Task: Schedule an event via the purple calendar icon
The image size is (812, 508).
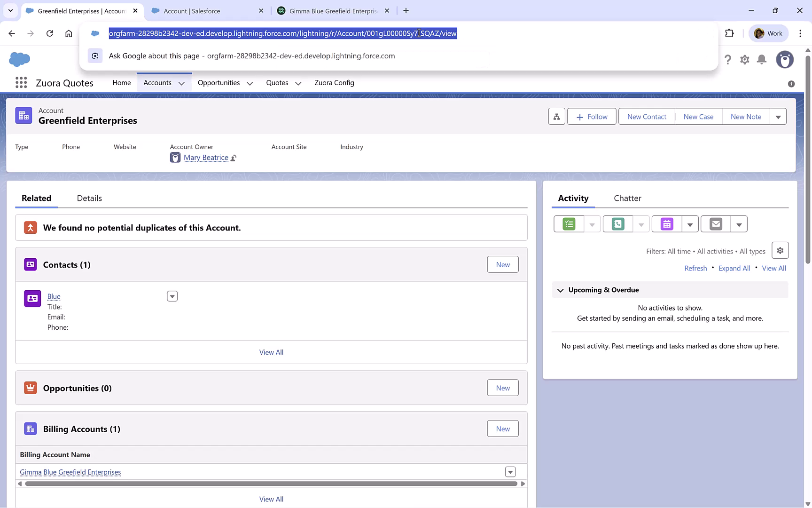Action: click(666, 224)
